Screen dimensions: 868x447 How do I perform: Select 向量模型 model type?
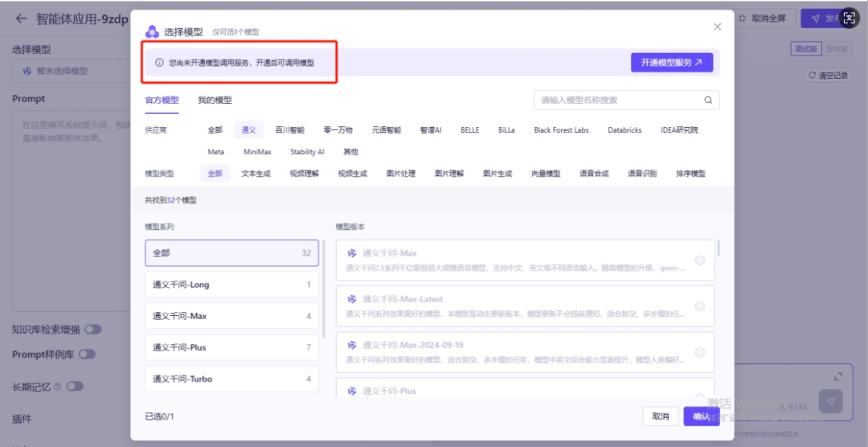pos(546,174)
